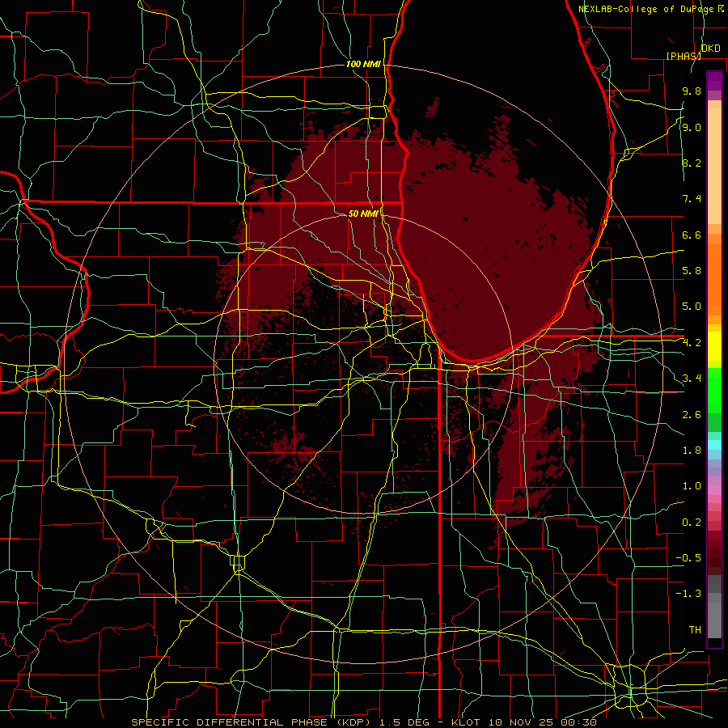728x728 pixels.
Task: Click the KDP product caption at bottom
Action: 365,722
